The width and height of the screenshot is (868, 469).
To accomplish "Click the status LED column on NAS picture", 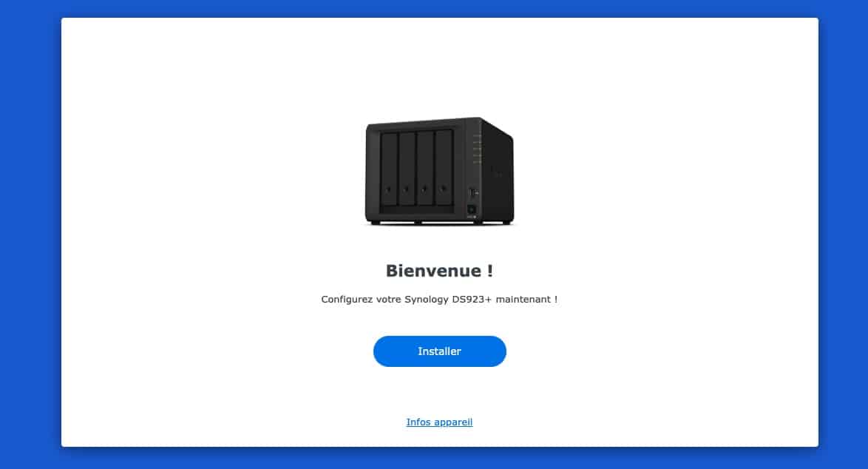I will 477,149.
